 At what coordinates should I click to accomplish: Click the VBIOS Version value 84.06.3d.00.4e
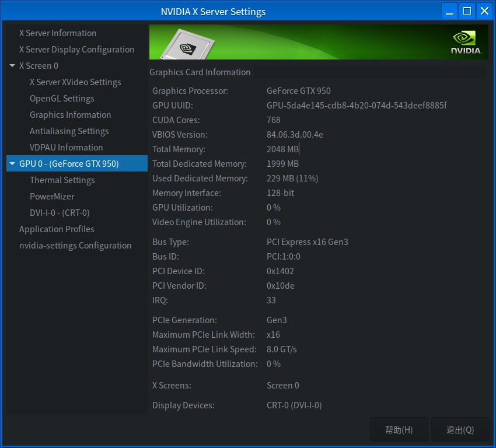295,134
